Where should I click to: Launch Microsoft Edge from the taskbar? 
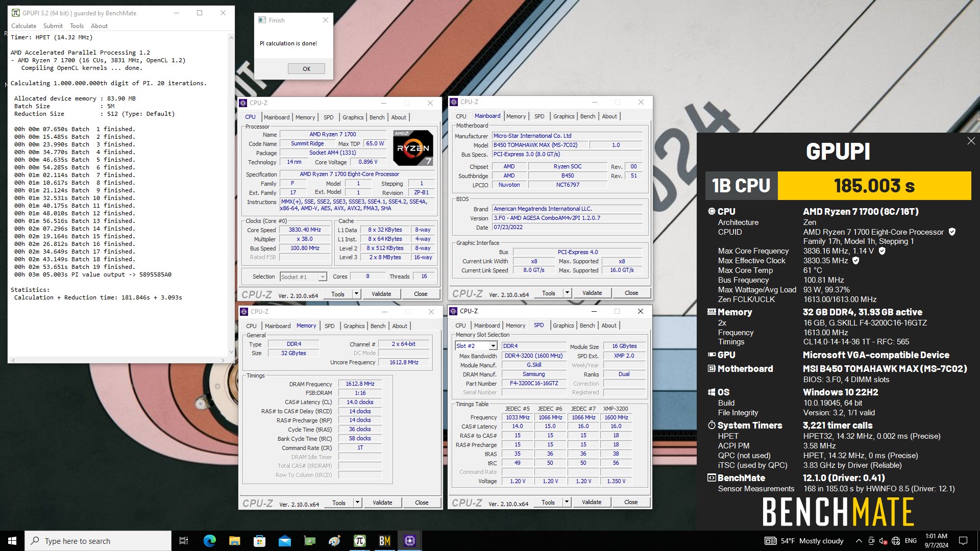tap(209, 541)
